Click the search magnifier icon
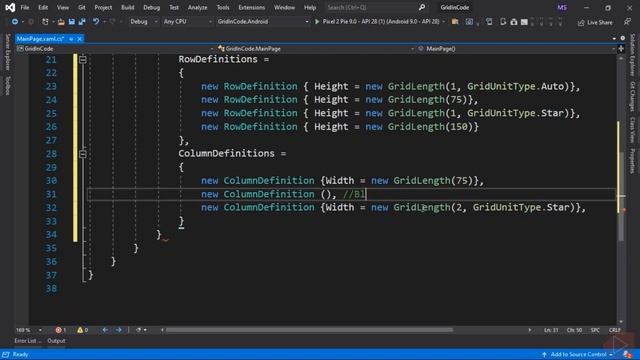 pos(422,7)
